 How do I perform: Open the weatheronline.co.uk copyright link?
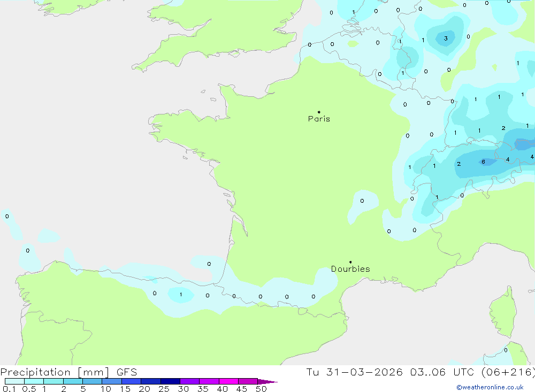click(x=490, y=387)
